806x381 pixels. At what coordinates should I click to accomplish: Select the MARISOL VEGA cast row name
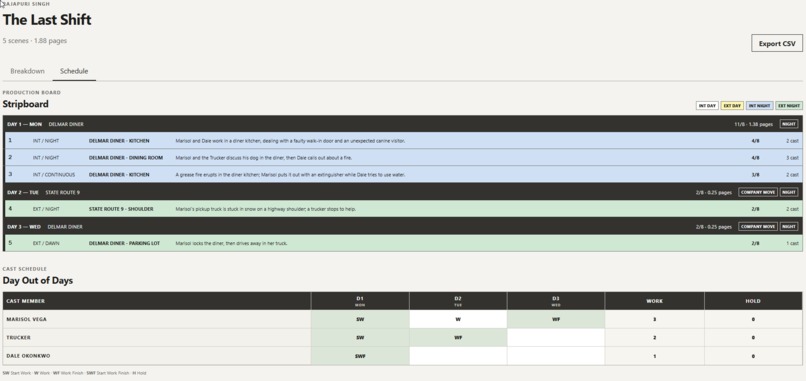click(26, 319)
